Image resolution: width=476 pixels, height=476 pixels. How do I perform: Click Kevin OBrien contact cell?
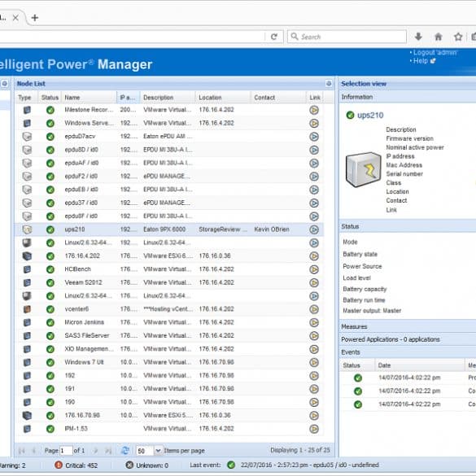tap(272, 229)
